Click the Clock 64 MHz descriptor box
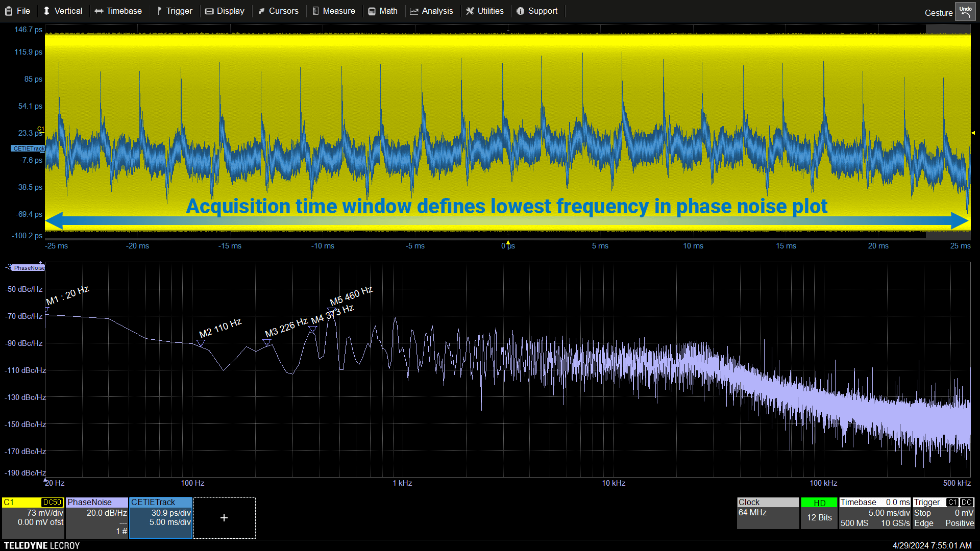Image resolution: width=980 pixels, height=551 pixels. 768,513
